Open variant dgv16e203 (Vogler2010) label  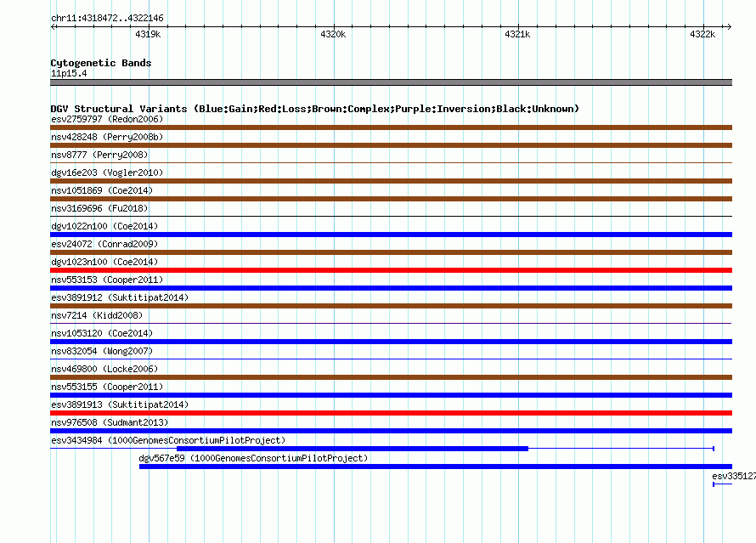tap(107, 173)
